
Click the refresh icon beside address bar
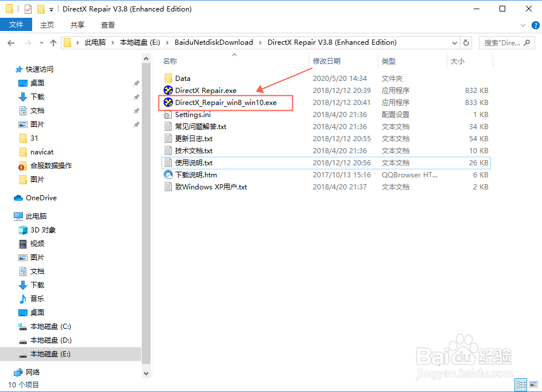click(x=466, y=43)
